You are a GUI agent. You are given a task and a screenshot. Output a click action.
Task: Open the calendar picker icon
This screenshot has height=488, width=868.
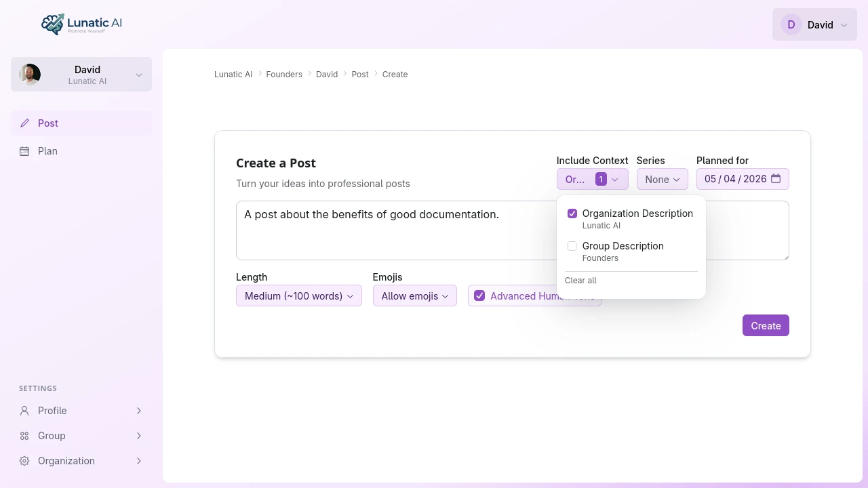(x=776, y=178)
